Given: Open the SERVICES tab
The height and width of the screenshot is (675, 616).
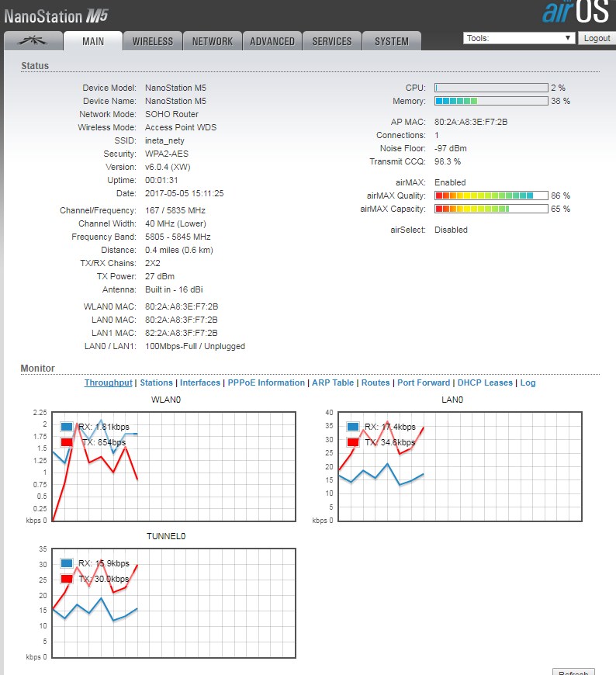Looking at the screenshot, I should tap(332, 41).
